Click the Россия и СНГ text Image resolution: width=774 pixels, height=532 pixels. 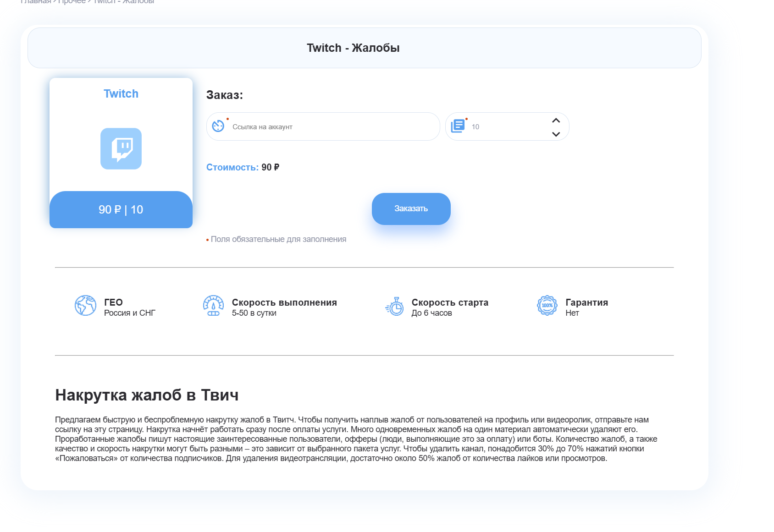click(130, 313)
